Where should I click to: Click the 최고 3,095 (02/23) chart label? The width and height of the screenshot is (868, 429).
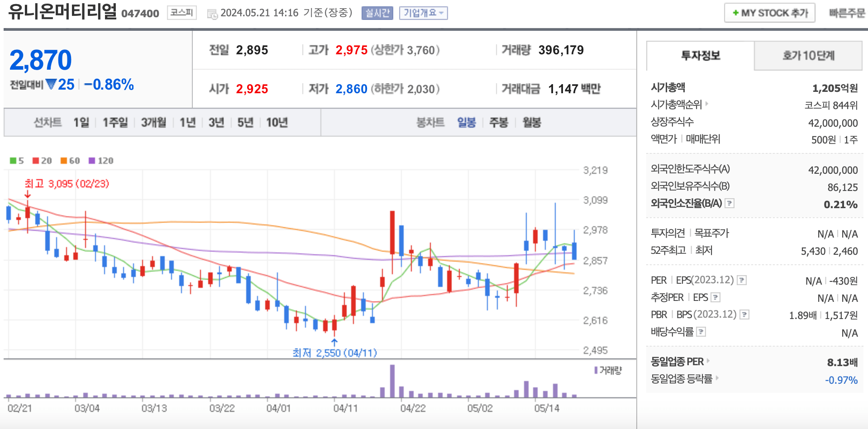click(67, 184)
